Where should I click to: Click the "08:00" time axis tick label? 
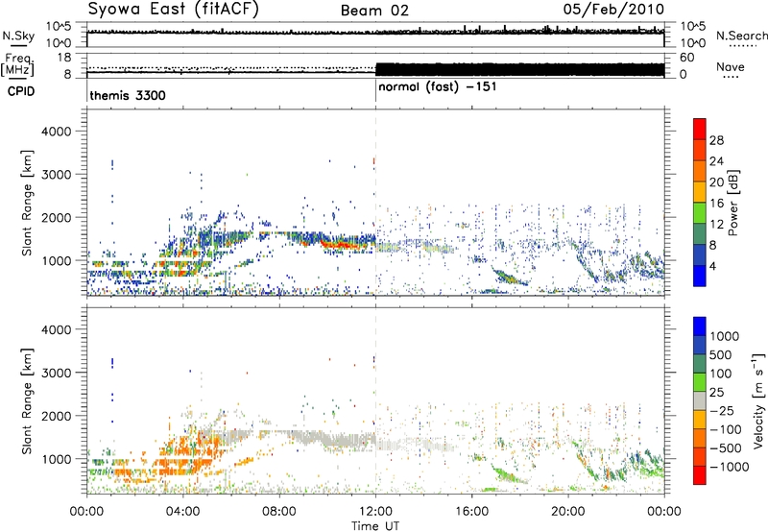pyautogui.click(x=278, y=512)
